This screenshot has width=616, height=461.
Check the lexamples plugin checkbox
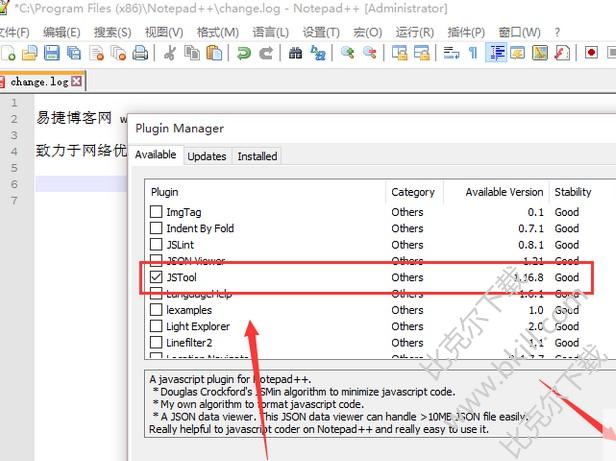click(x=156, y=310)
